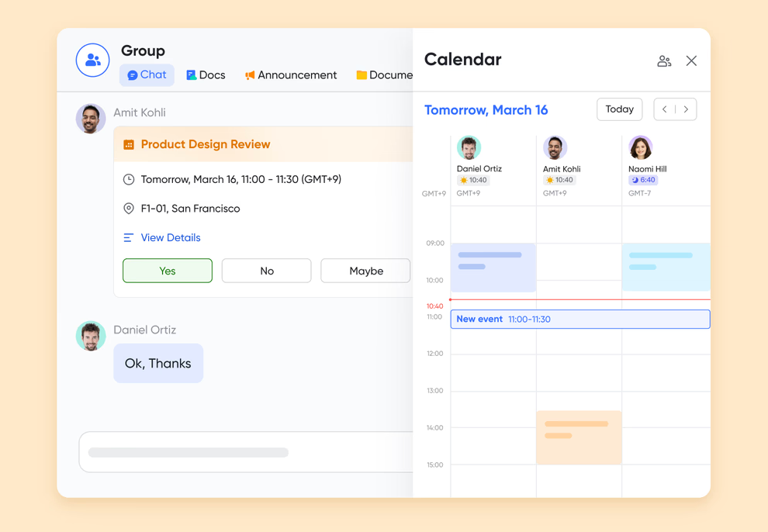Click the event location F1-01, San Francisco

click(x=191, y=209)
